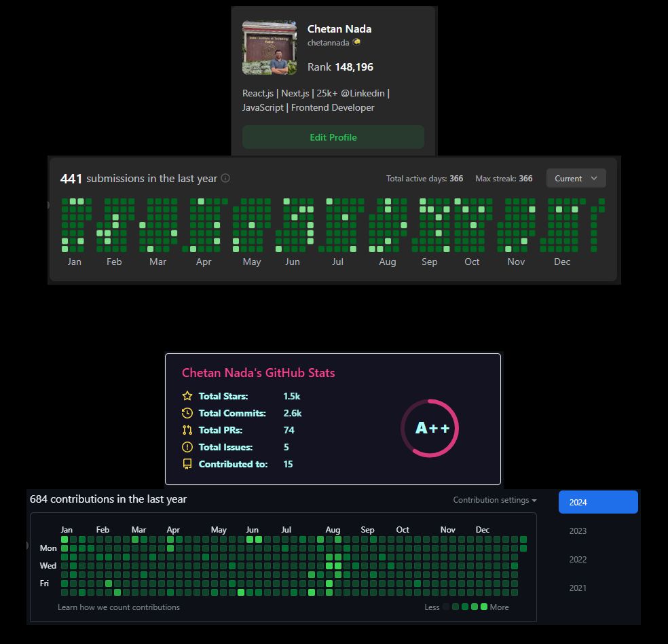
Task: Click the Mon row label in contributions graph
Action: (x=48, y=548)
